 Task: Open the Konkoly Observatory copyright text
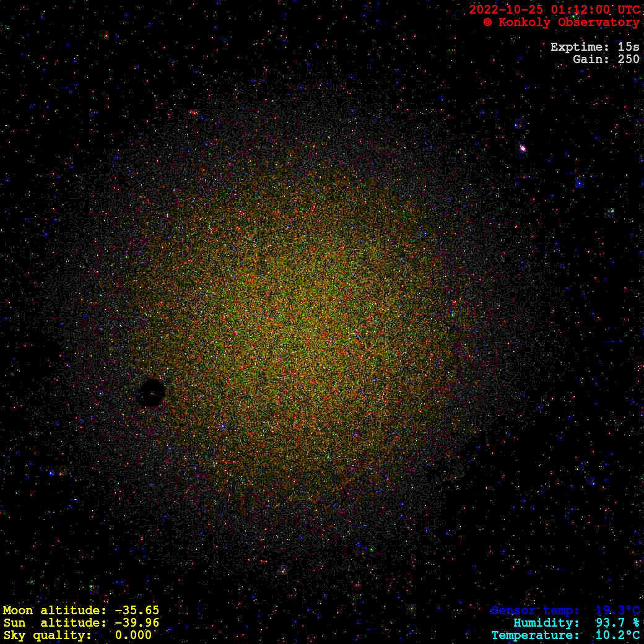tap(561, 22)
